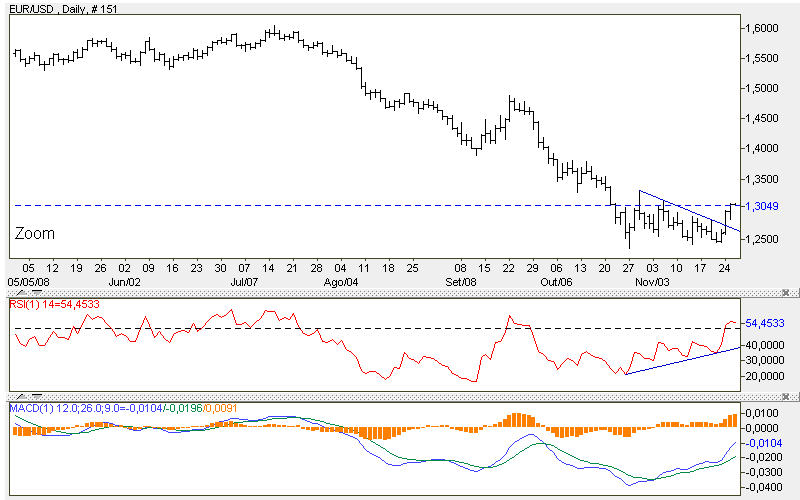Viewport: 800px width, 500px height.
Task: Click the 30,0000 RSI axis label
Action: 765,360
